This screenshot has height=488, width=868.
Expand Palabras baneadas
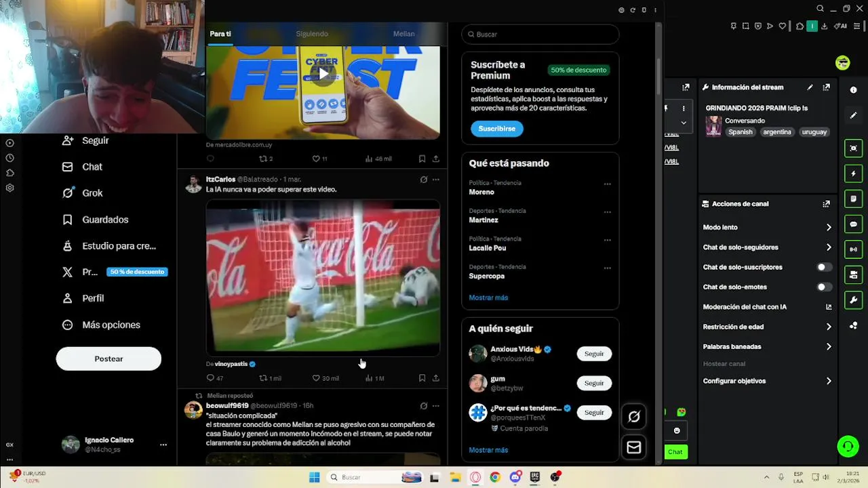[x=767, y=346]
